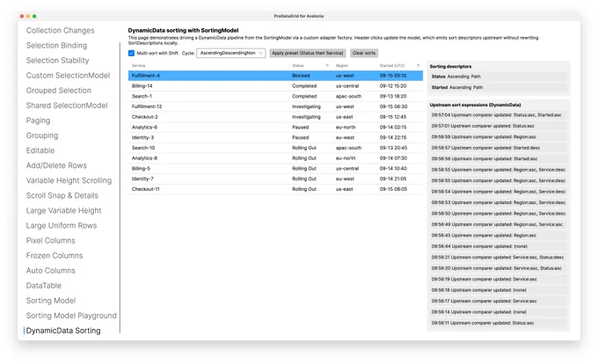The height and width of the screenshot is (364, 598).
Task: Open the Editable sample
Action: pos(40,150)
